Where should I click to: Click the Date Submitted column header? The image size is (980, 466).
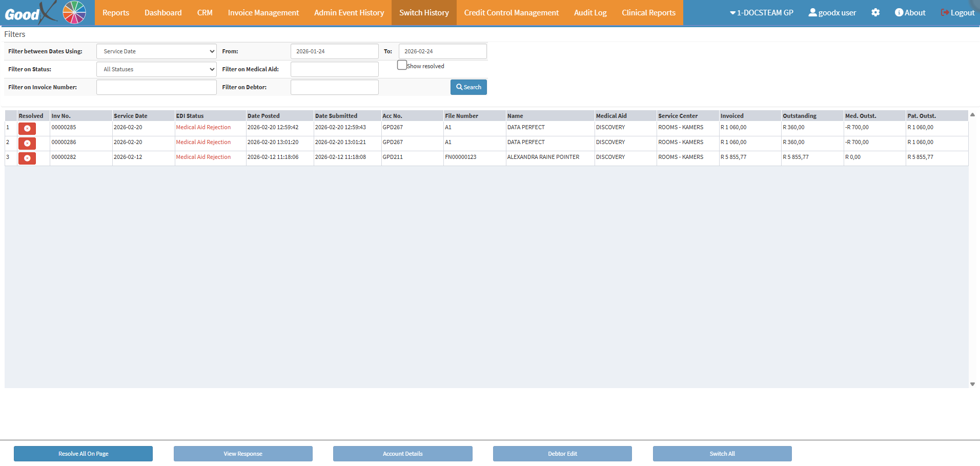tap(348, 116)
